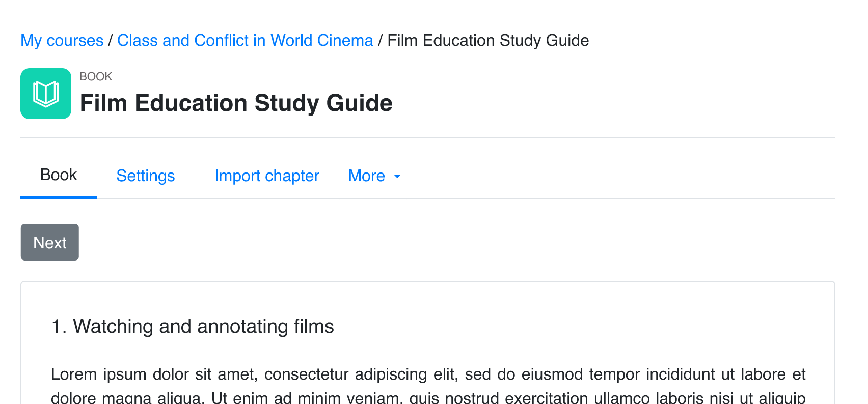Click the text line beginning dolore magna aliqua
This screenshot has height=404, width=868.
428,398
